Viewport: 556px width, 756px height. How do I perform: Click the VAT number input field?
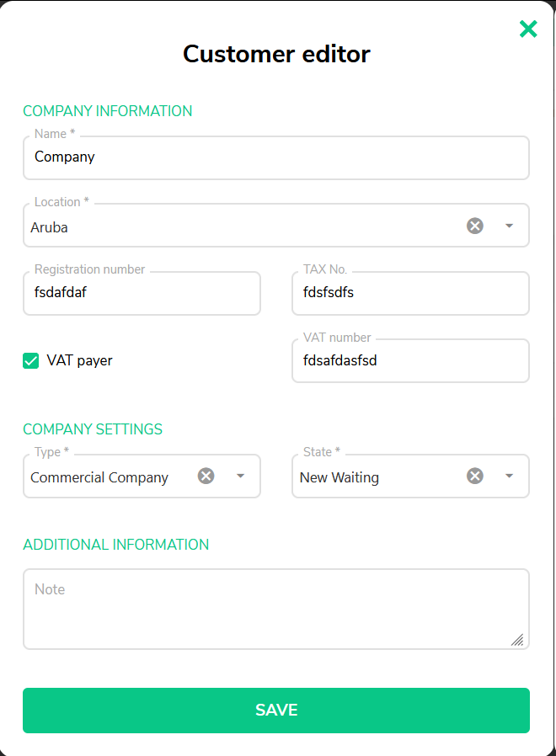pos(411,360)
